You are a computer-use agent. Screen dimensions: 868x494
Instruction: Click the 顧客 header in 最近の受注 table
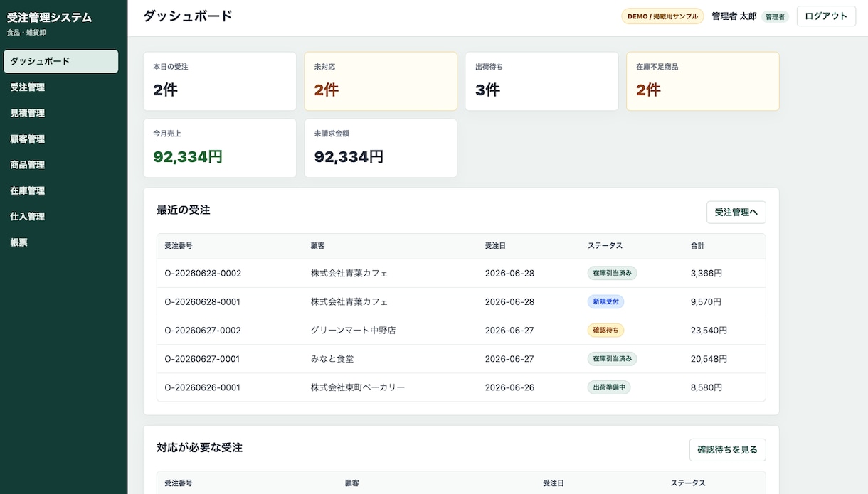tap(318, 245)
